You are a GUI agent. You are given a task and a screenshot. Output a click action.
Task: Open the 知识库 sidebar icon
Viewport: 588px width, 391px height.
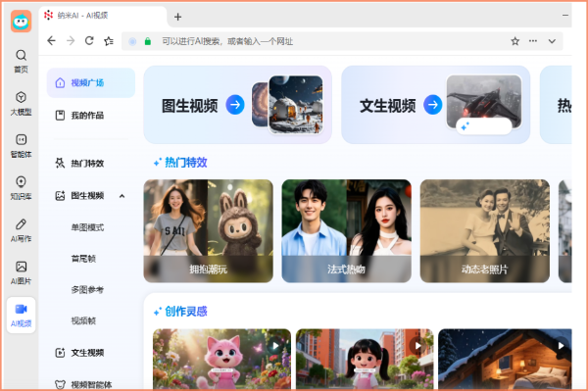pos(21,182)
